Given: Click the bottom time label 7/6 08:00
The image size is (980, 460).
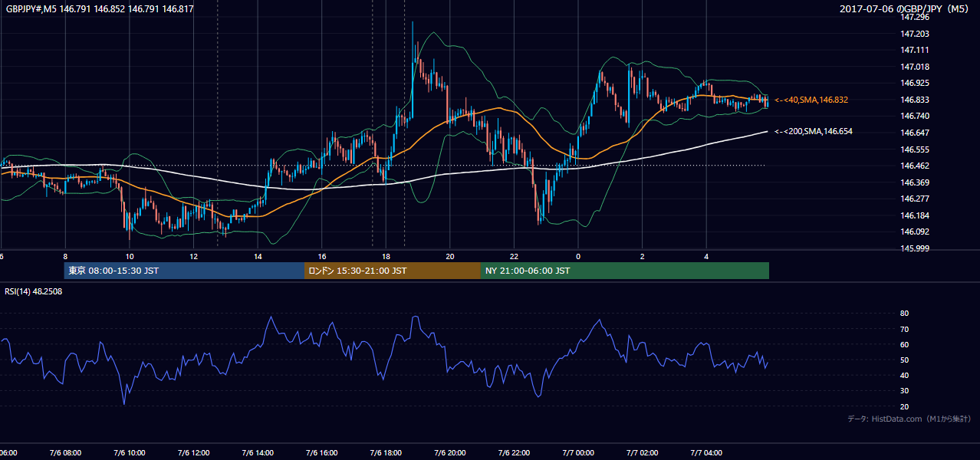Looking at the screenshot, I should 65,453.
